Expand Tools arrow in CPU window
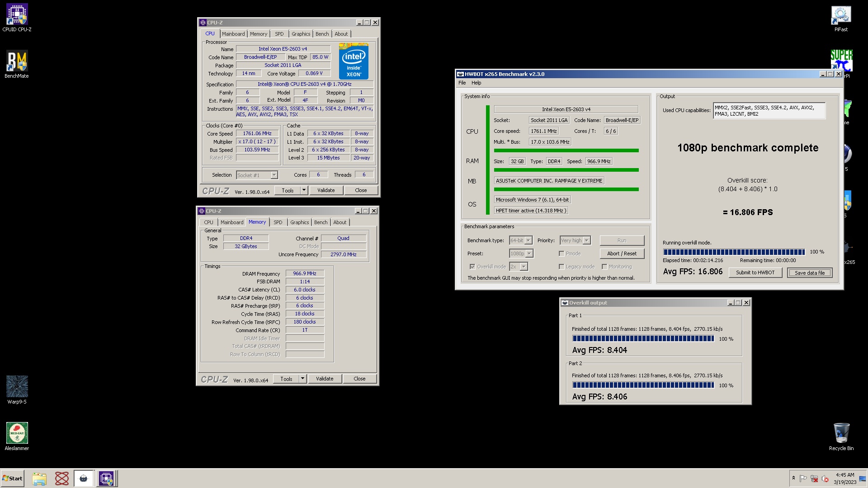868x488 pixels. pyautogui.click(x=304, y=190)
